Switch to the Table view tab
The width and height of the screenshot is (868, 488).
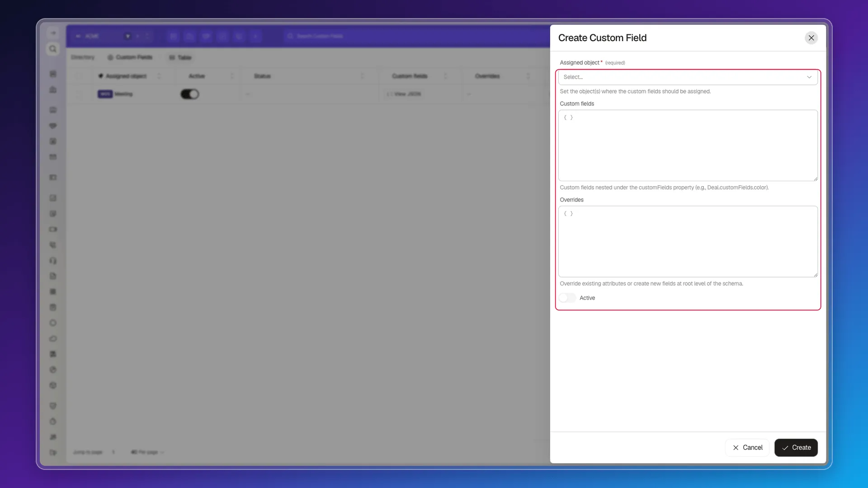[x=180, y=57]
